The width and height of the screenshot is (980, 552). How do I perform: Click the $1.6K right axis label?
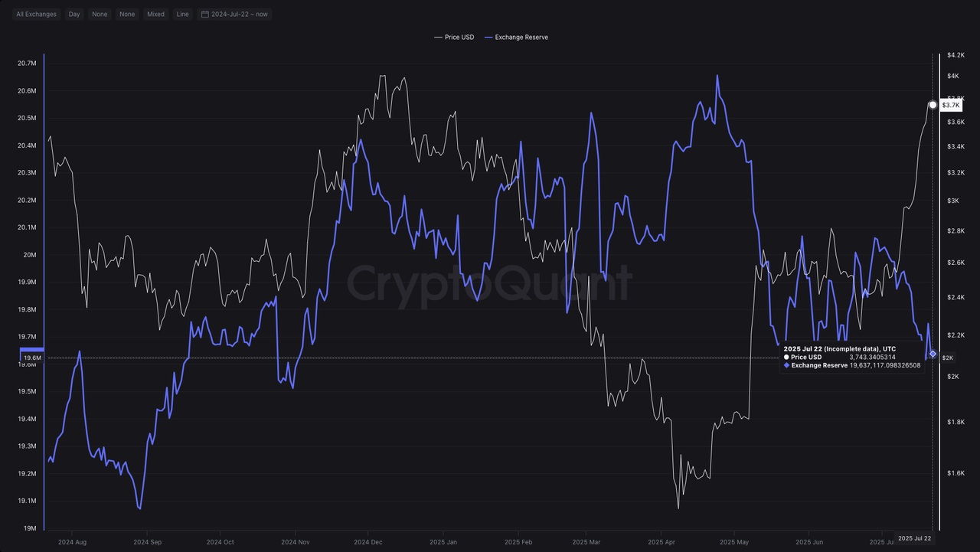[956, 473]
